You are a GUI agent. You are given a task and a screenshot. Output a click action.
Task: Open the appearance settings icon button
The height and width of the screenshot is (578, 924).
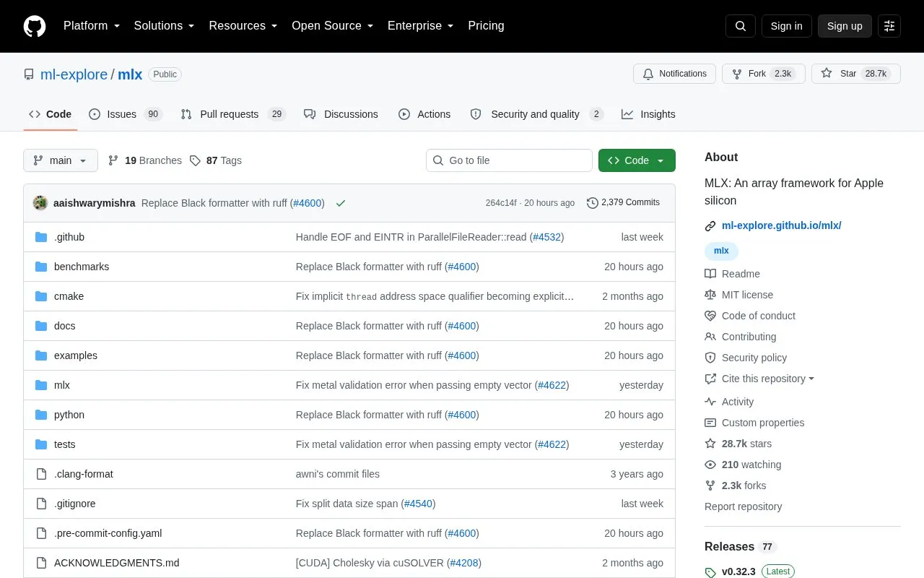[x=889, y=26]
